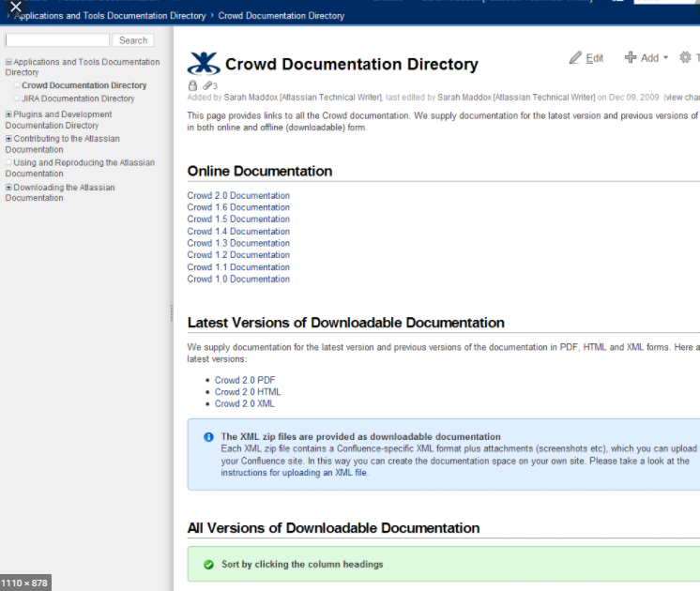Image resolution: width=700 pixels, height=591 pixels.
Task: Open Crowd 1.6 Documentation link
Action: coord(238,207)
